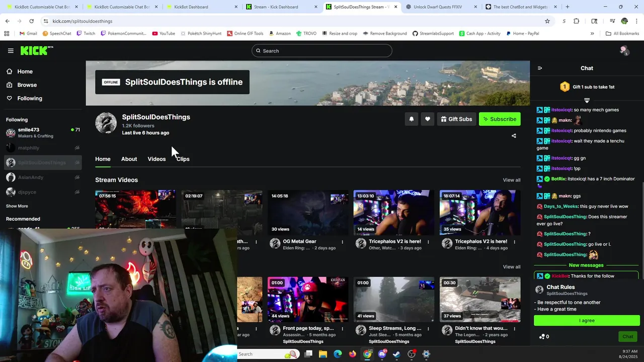Switch to the Videos tab
Viewport: 644px width, 362px height.
[156, 159]
